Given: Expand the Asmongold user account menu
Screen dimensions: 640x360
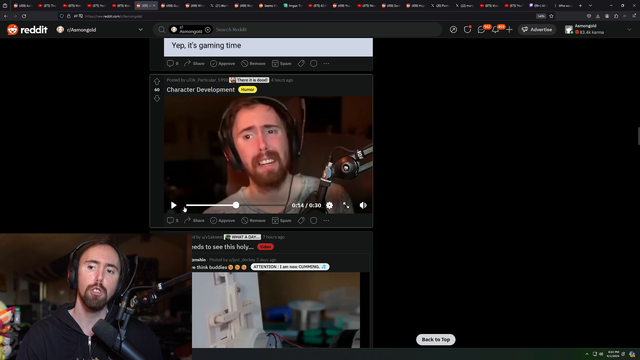Looking at the screenshot, I should click(598, 30).
